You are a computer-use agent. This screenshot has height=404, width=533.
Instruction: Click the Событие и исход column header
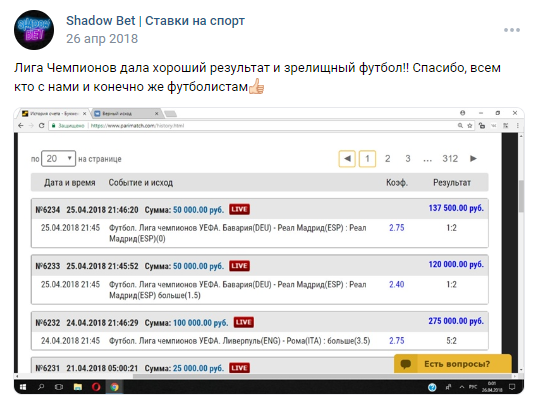141,183
